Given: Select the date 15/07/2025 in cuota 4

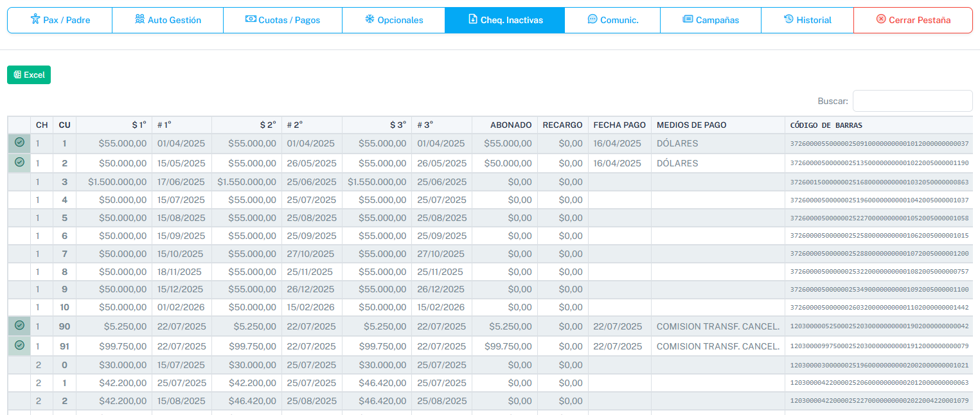Looking at the screenshot, I should click(181, 200).
